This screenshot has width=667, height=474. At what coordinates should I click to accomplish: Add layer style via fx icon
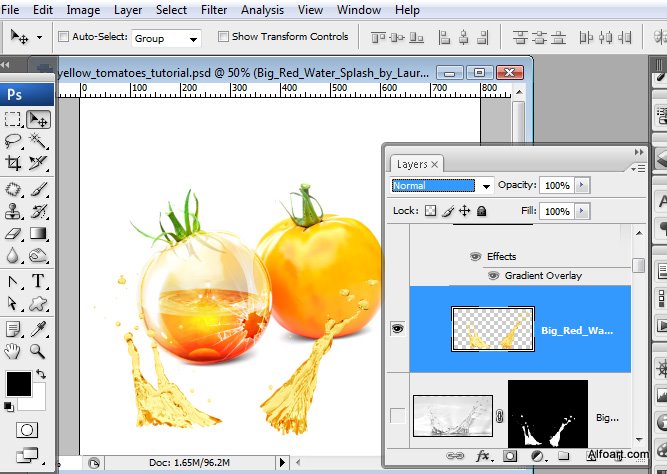point(484,456)
